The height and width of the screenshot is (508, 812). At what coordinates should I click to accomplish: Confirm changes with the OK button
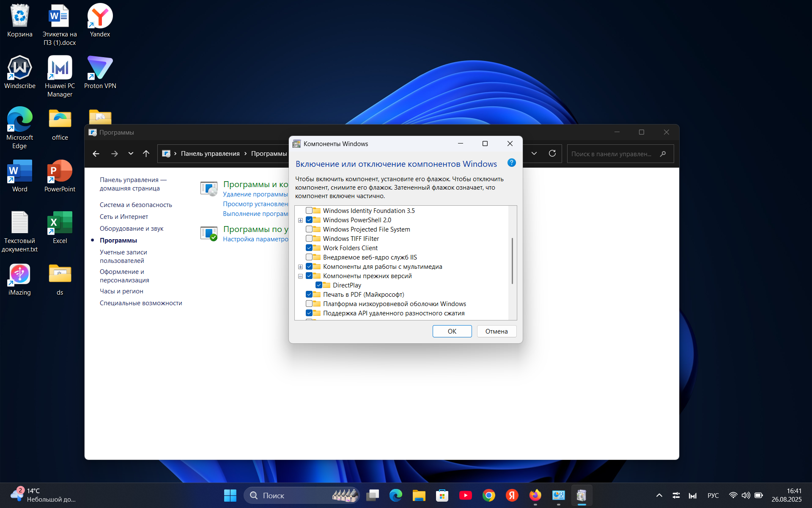[x=452, y=331]
